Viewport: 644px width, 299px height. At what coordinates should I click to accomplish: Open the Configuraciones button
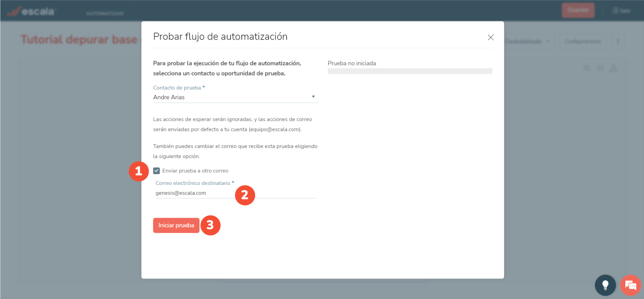(583, 42)
